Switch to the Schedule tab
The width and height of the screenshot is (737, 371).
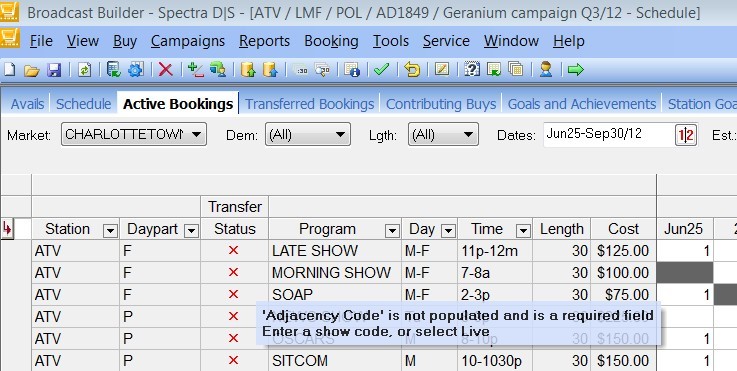coord(83,104)
